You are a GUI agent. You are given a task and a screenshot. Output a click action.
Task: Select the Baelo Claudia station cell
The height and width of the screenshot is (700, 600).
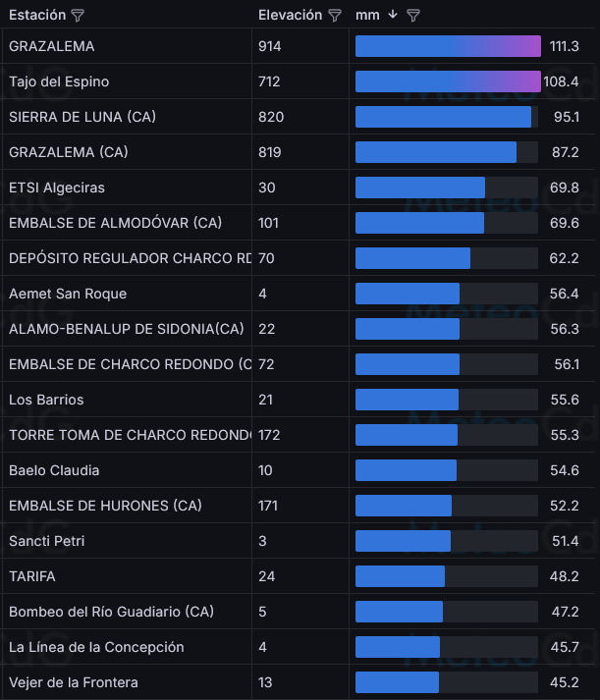point(54,470)
